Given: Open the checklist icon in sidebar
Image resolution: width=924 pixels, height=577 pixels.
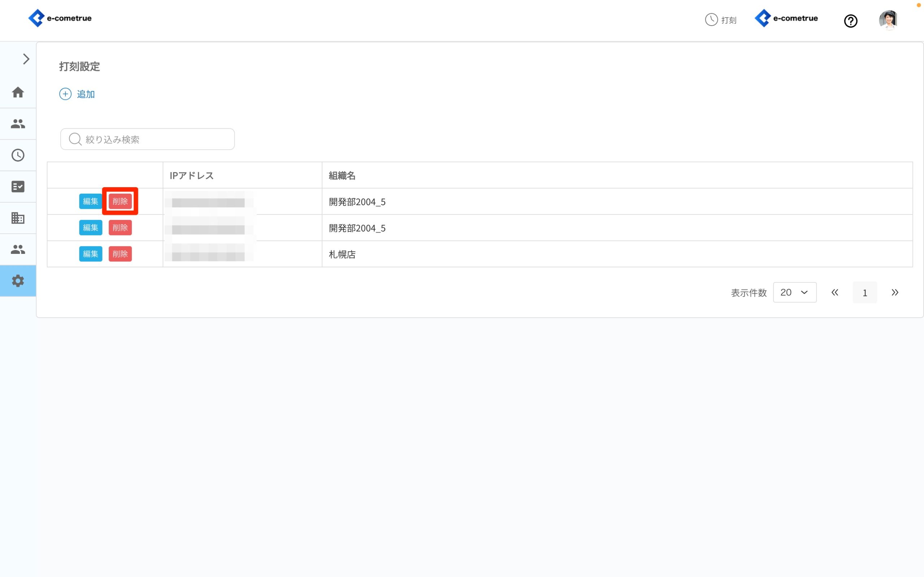Looking at the screenshot, I should click(x=18, y=186).
